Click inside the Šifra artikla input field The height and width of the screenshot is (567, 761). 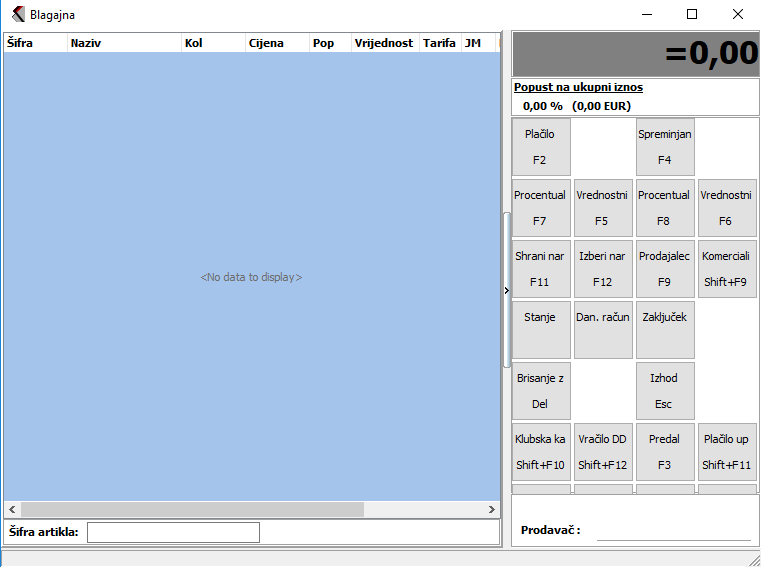[x=173, y=532]
